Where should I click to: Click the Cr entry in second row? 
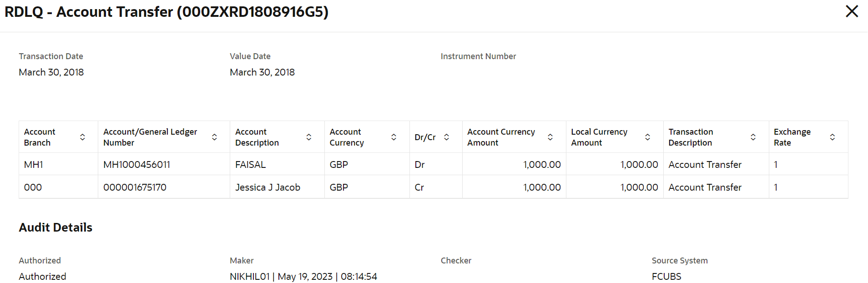[x=419, y=187]
